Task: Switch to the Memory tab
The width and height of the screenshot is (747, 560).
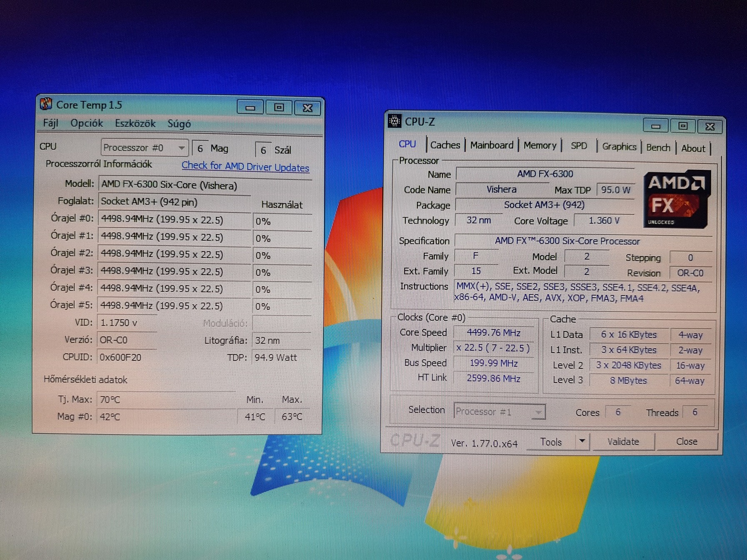Action: coord(540,146)
